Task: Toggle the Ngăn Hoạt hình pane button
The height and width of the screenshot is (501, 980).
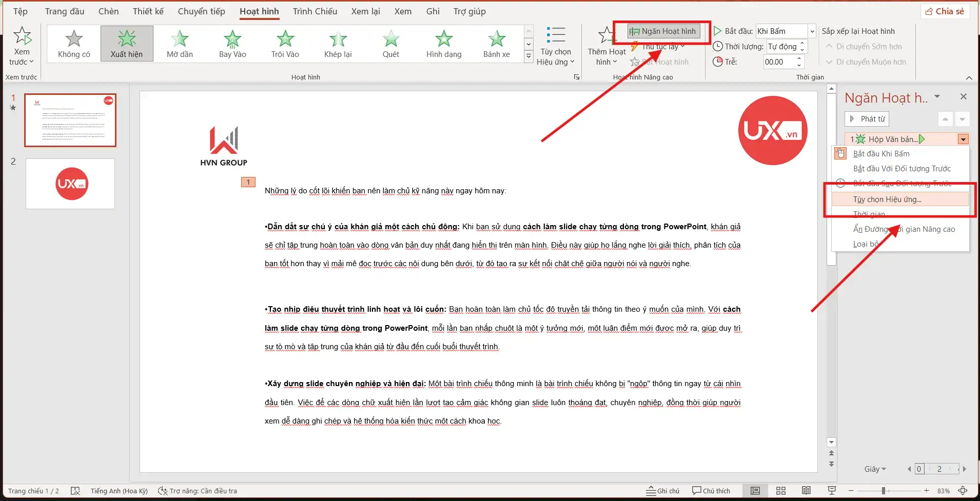Action: pyautogui.click(x=663, y=31)
